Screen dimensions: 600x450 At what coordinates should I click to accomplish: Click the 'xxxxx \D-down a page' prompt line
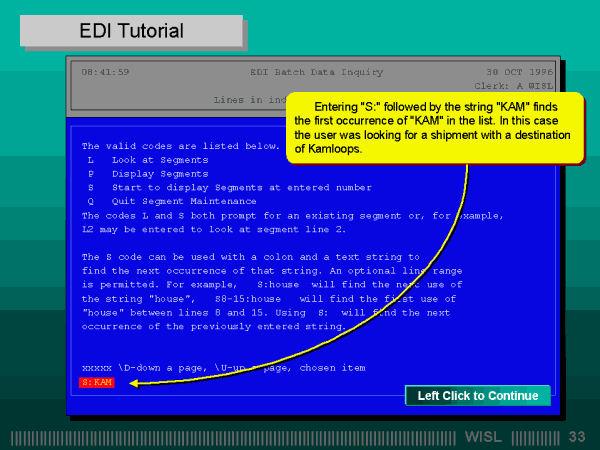point(223,368)
